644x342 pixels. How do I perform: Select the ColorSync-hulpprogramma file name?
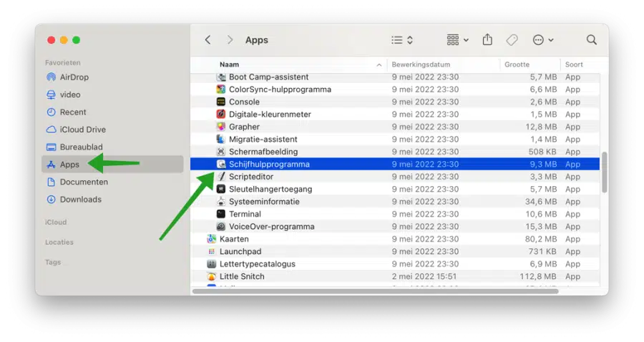click(280, 89)
